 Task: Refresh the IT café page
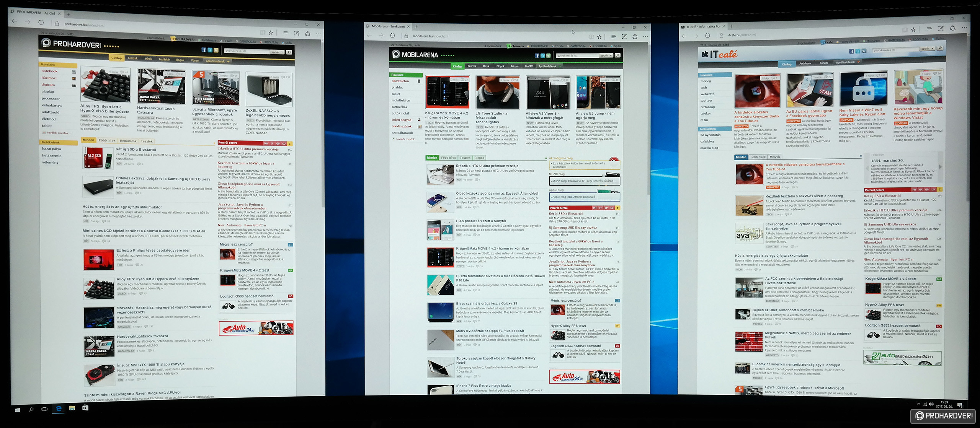tap(707, 36)
